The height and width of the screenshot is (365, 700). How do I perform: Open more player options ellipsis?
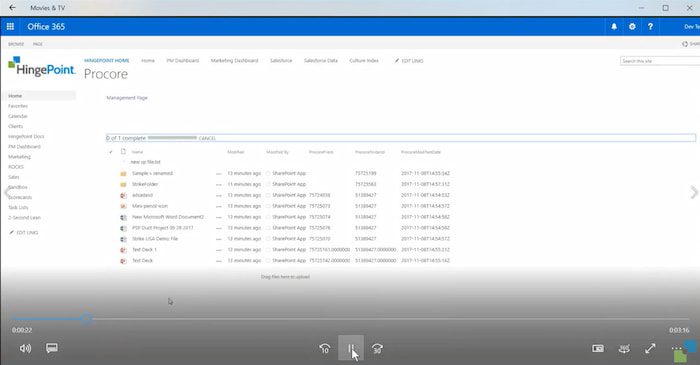[677, 348]
